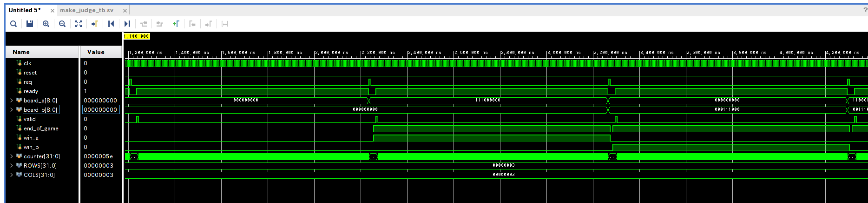This screenshot has height=203, width=868.
Task: Click the 3,200.000 ns ruler mark
Action: (x=611, y=53)
